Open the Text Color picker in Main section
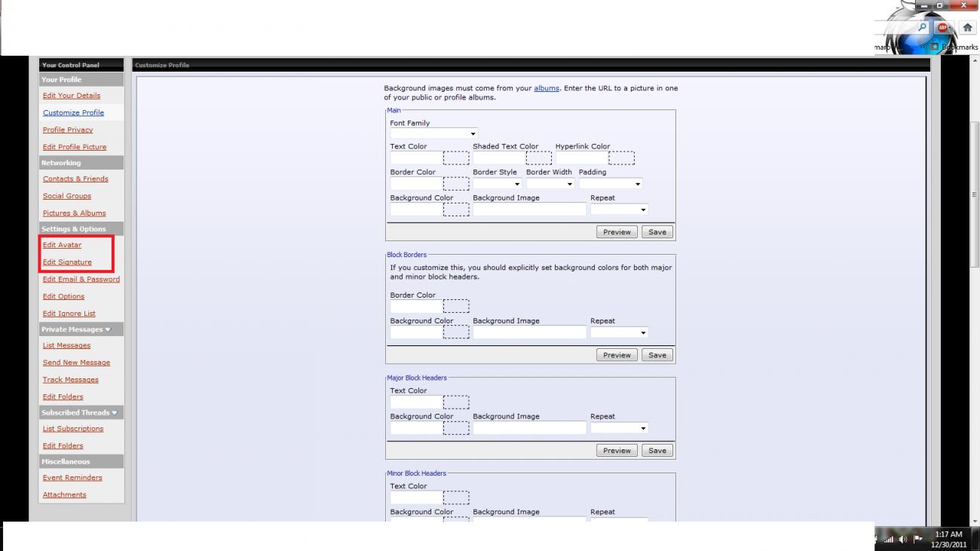980x551 pixels. 456,158
